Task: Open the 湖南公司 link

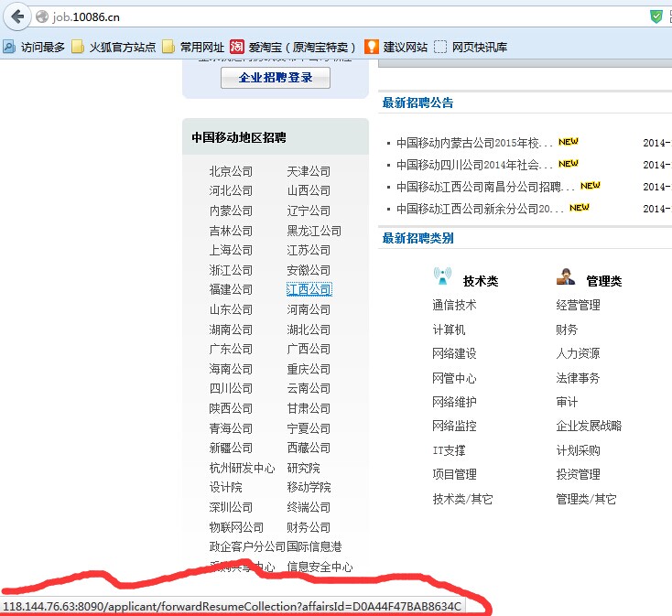Action: tap(231, 330)
